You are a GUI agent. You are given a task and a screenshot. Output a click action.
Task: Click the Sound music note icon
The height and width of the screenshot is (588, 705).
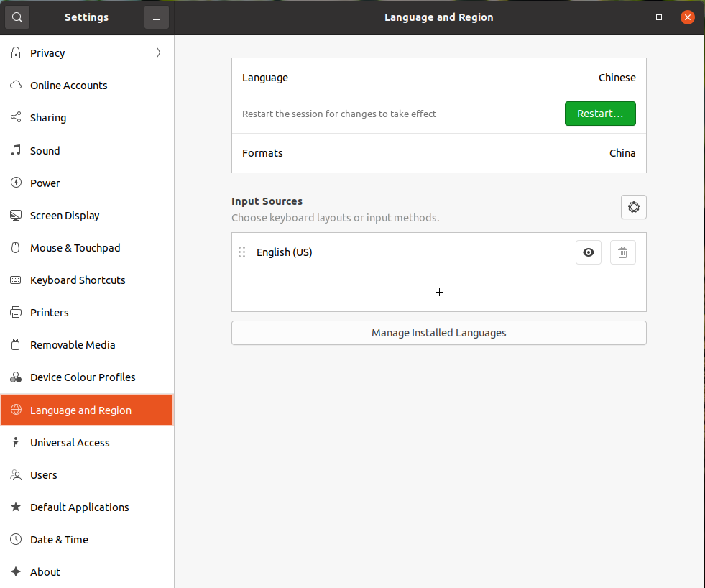[x=16, y=150]
